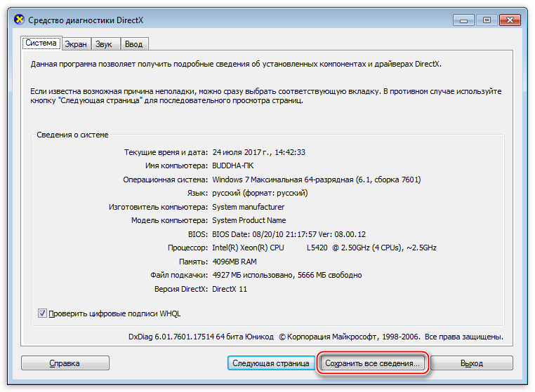Viewport: 535px width, 392px height.
Task: Click the "4927 МБ использовано" page file value
Action: click(x=253, y=275)
